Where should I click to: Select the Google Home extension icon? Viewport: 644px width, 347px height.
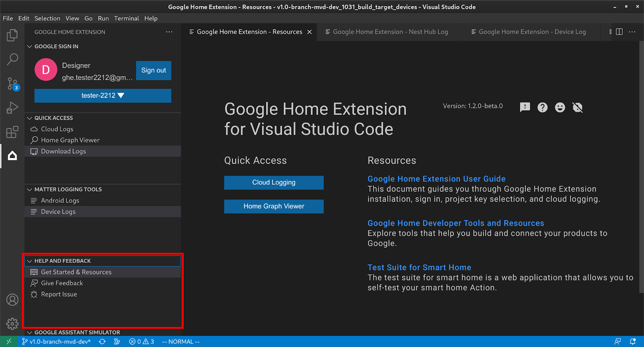12,156
